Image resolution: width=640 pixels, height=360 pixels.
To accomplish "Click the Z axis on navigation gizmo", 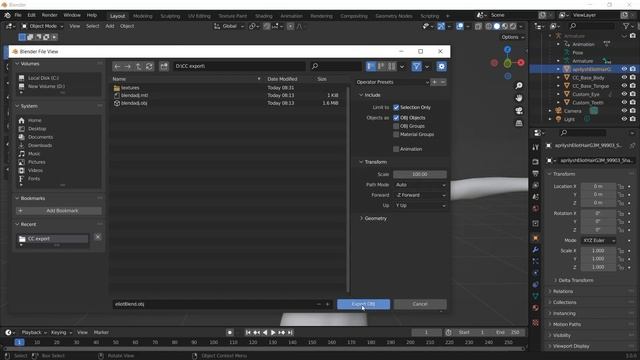I will click(x=507, y=49).
